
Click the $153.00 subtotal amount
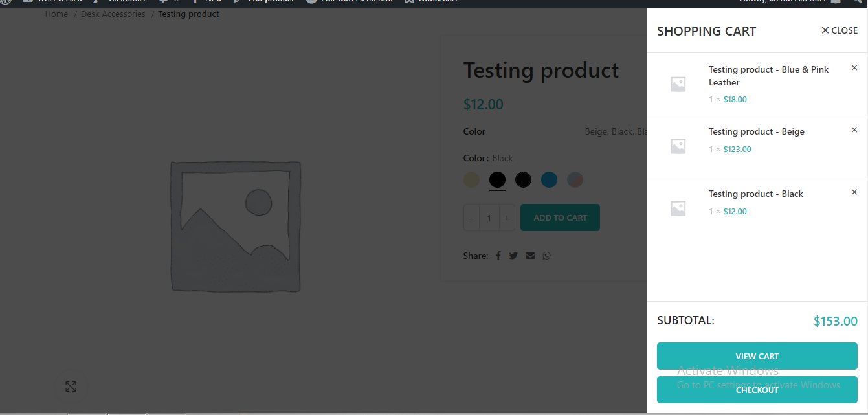[836, 321]
